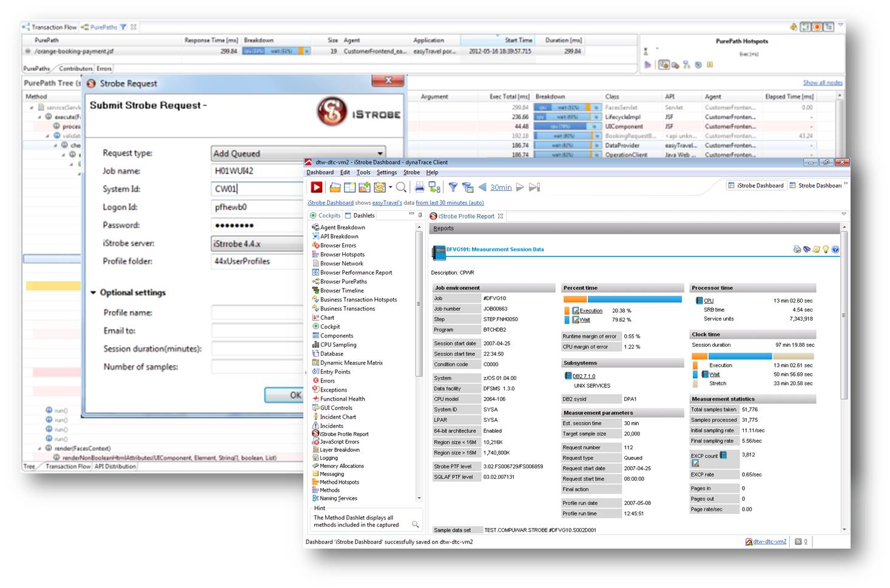The image size is (890, 588).
Task: Switch to the Cockpits tab
Action: pyautogui.click(x=325, y=215)
